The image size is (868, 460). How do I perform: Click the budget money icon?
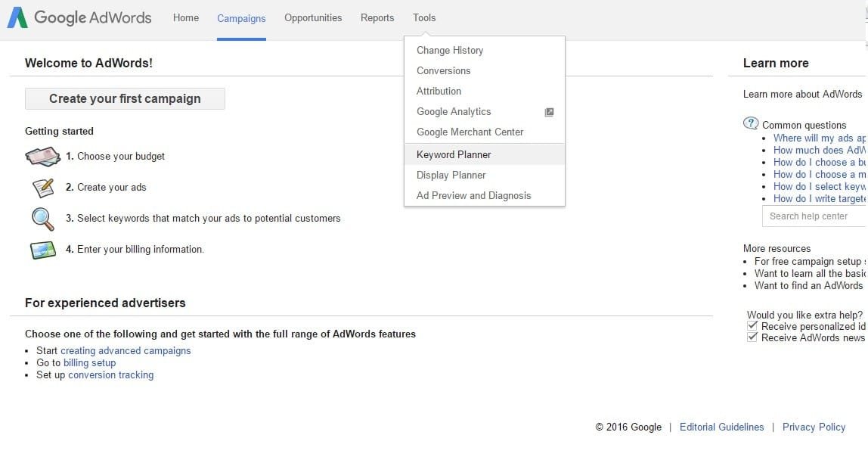pos(42,157)
